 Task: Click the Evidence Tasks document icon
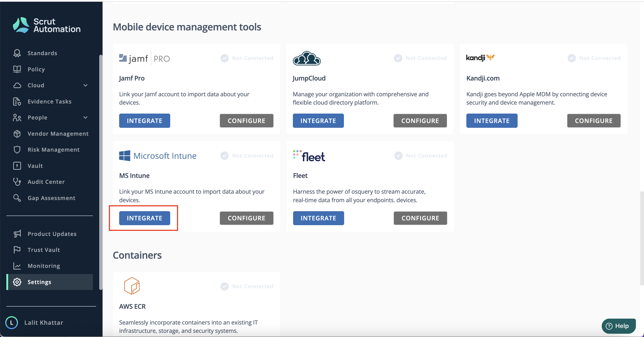[x=17, y=101]
